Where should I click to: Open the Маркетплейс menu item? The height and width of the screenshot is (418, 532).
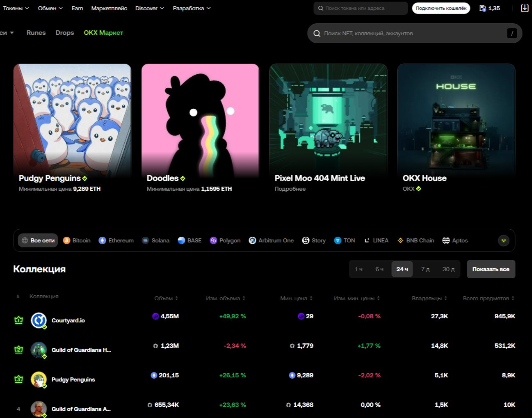coord(109,8)
